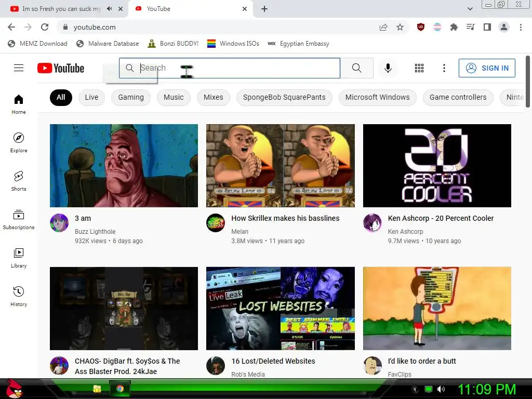Viewport: 532px width, 399px height.
Task: Go to Home in sidebar
Action: 19,104
